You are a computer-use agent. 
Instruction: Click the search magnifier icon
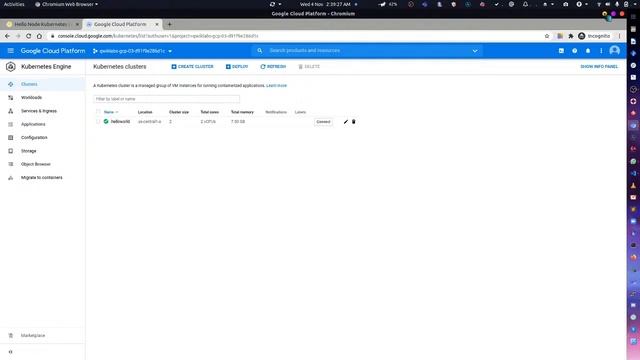[260, 51]
